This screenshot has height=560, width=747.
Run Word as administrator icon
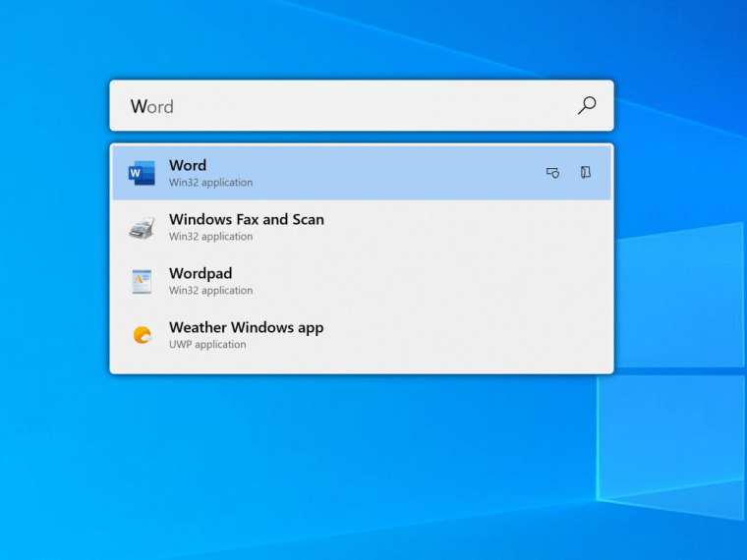click(552, 172)
